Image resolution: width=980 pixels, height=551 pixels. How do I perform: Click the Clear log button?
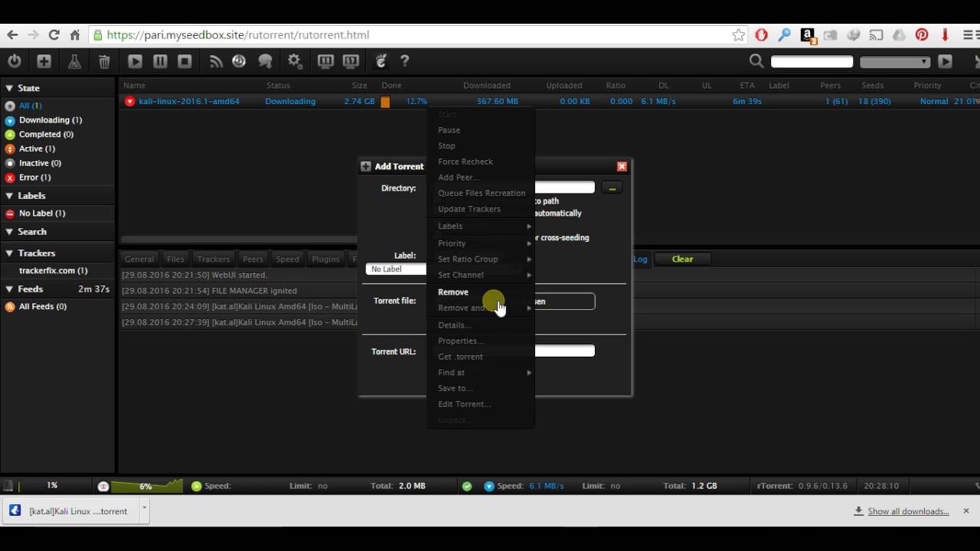pyautogui.click(x=682, y=259)
